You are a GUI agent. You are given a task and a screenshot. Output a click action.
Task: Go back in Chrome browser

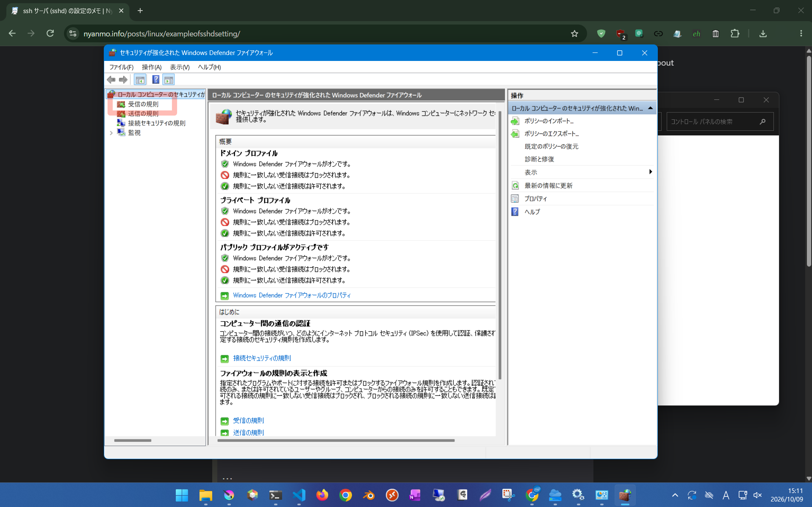pos(12,33)
